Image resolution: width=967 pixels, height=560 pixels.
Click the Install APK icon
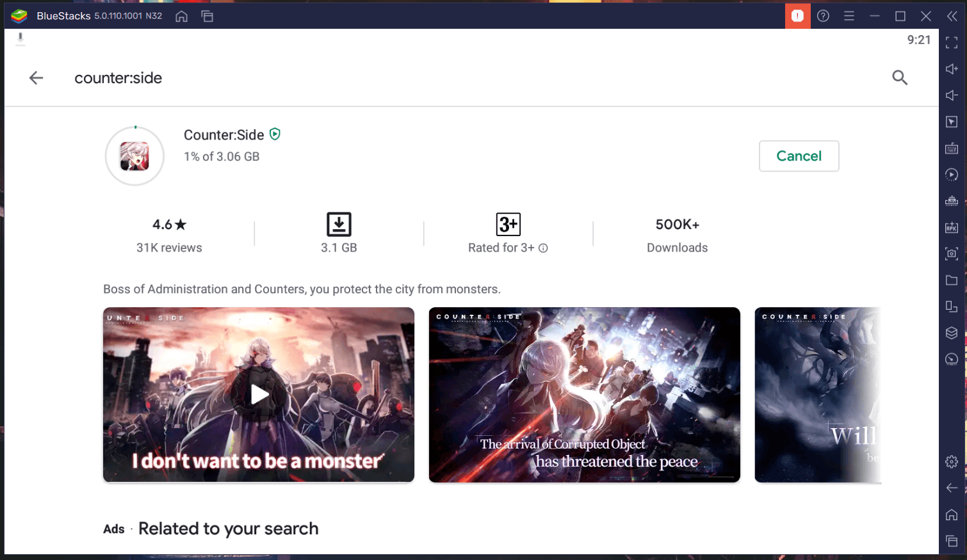tap(952, 227)
